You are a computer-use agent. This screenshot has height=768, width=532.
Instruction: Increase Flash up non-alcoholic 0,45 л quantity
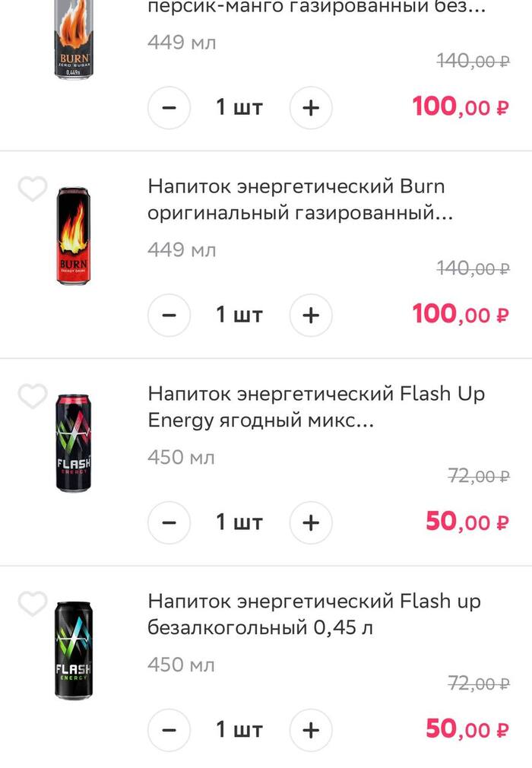[311, 730]
